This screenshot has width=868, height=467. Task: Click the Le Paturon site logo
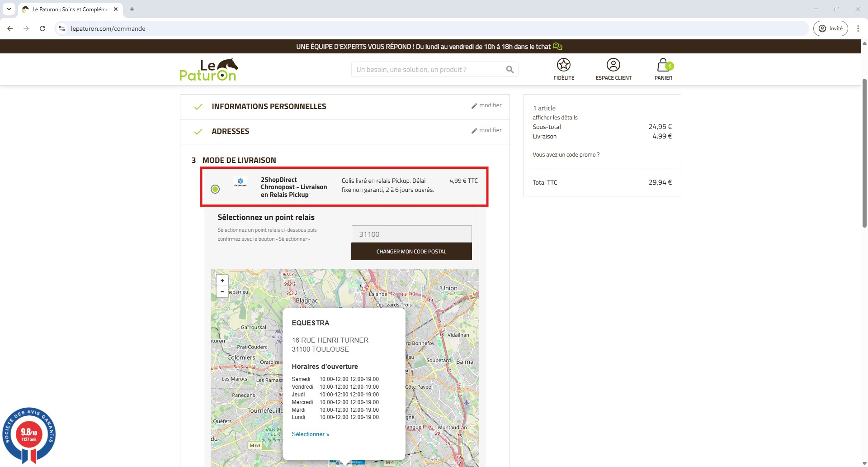208,69
